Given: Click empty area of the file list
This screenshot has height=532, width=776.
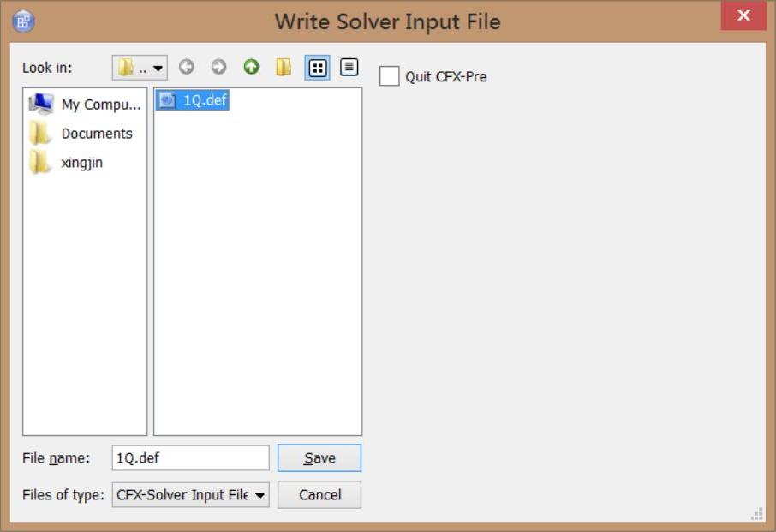Looking at the screenshot, I should [258, 272].
